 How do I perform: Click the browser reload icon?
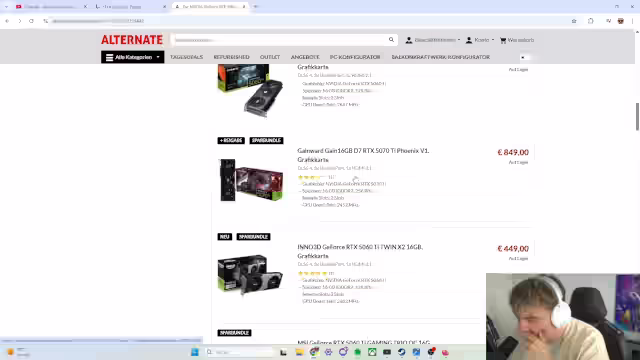pos(31,21)
